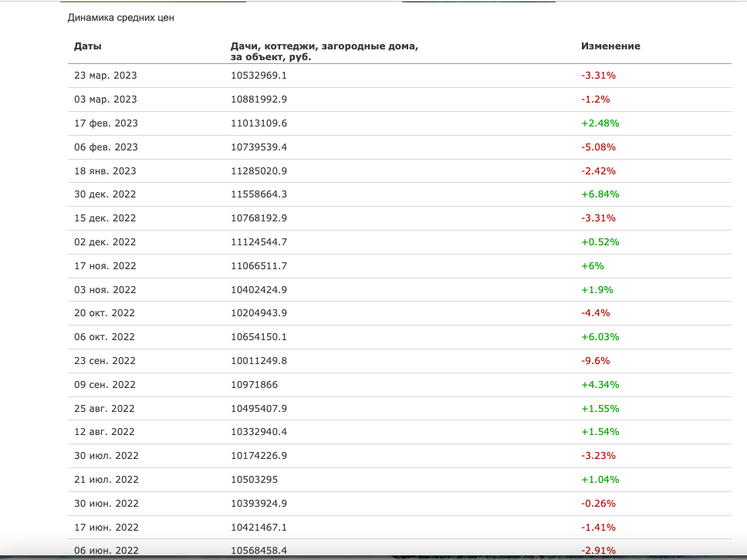Click the '+1.55%' change value

tap(600, 408)
